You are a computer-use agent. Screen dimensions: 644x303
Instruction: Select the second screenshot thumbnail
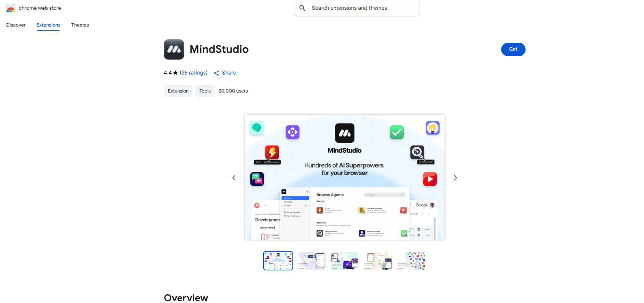pyautogui.click(x=312, y=261)
